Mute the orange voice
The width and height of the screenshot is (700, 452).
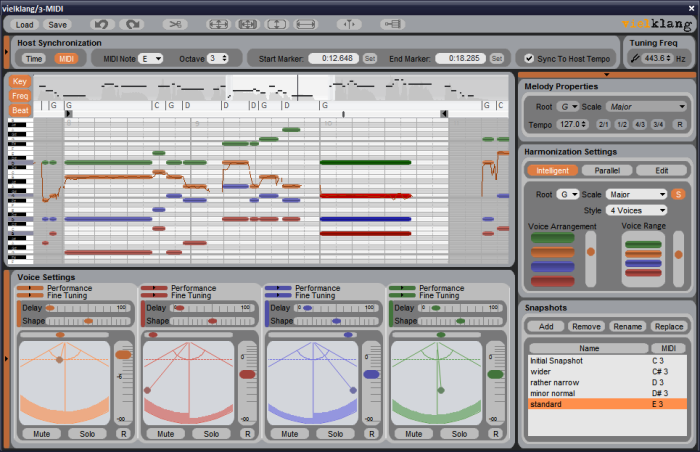[x=42, y=434]
